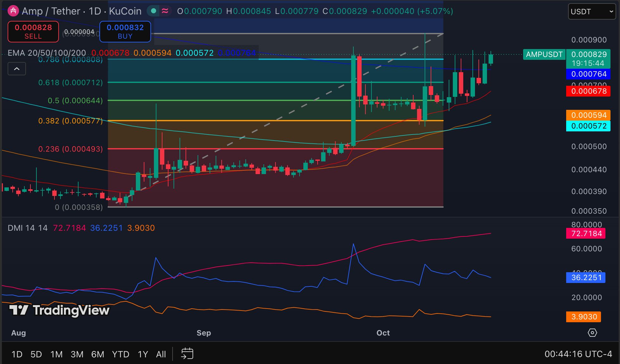This screenshot has height=364, width=620.
Task: Open the USDT currency dropdown
Action: tap(592, 12)
